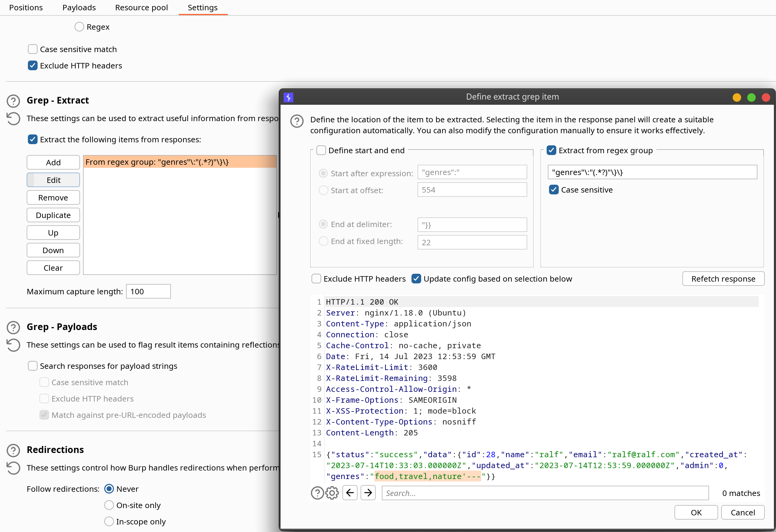Image resolution: width=776 pixels, height=532 pixels.
Task: Click Edit for selected extract item
Action: point(53,180)
